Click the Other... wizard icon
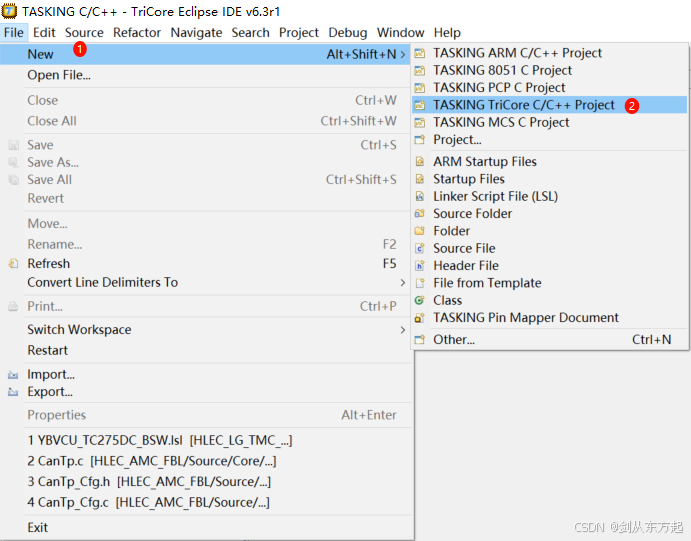The image size is (691, 541). click(420, 340)
